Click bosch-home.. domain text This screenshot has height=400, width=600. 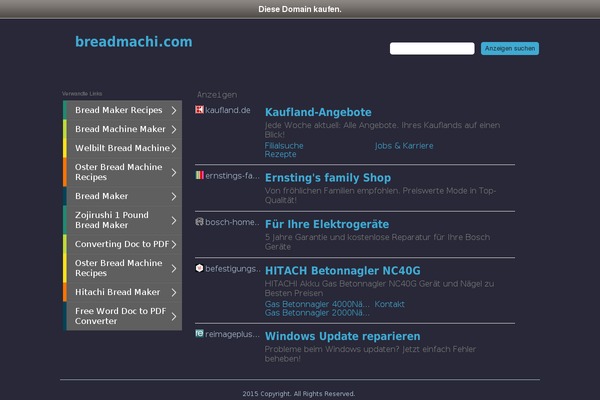232,222
